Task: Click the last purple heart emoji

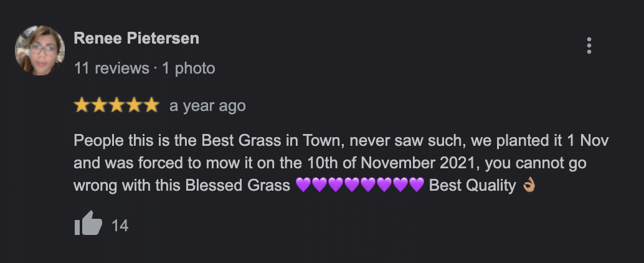Action: (x=417, y=185)
